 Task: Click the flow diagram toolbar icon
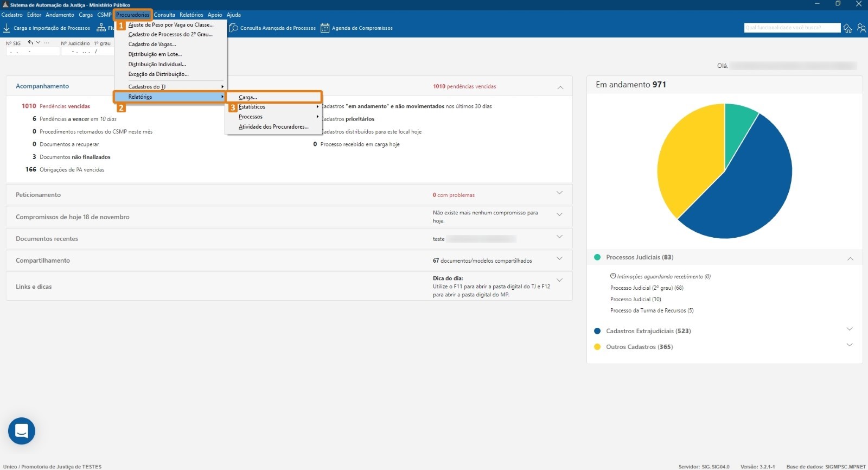click(x=101, y=28)
